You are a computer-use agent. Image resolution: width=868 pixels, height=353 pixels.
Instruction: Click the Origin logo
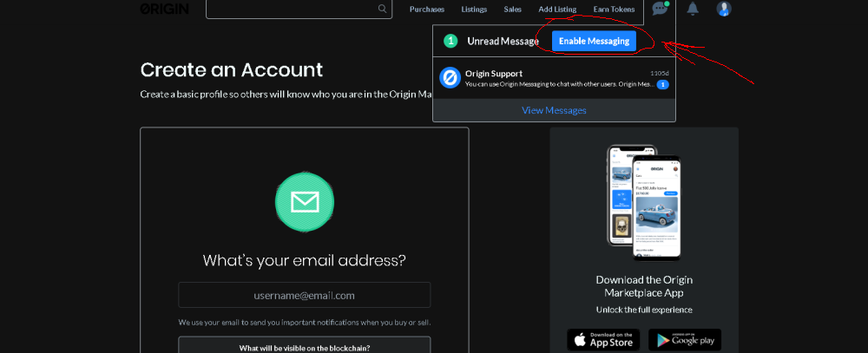164,9
